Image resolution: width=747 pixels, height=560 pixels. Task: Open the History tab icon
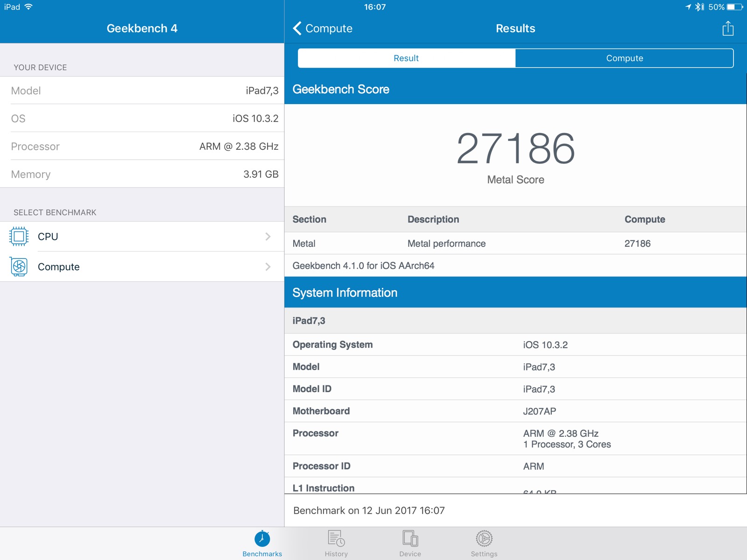[x=336, y=539]
